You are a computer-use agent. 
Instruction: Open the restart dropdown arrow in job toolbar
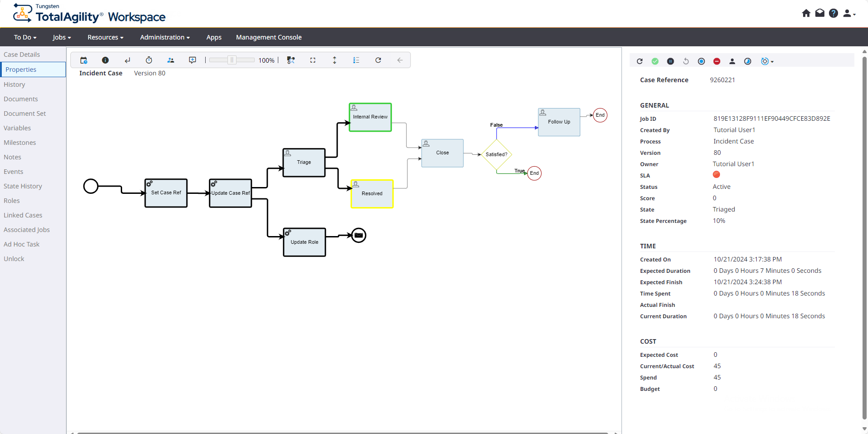click(x=772, y=62)
